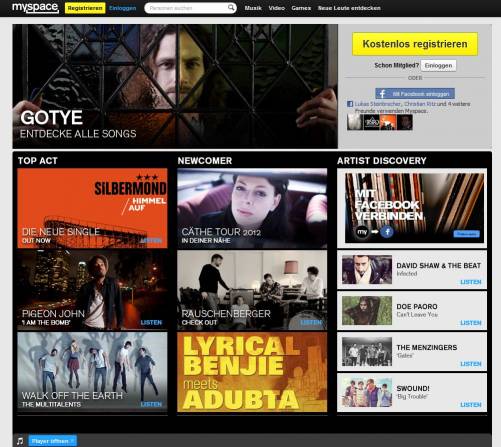Click THE MENZINGERS artist name
Viewport: 501px width, 447px height.
click(427, 347)
